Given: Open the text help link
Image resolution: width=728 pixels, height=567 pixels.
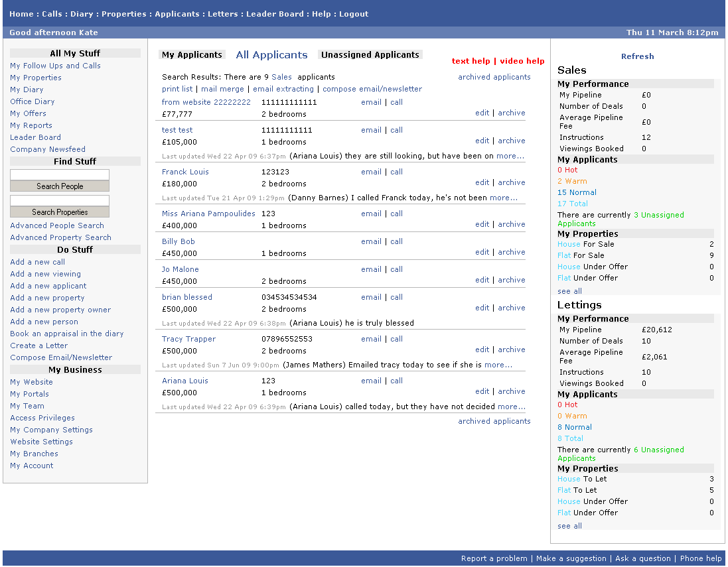Looking at the screenshot, I should [471, 61].
